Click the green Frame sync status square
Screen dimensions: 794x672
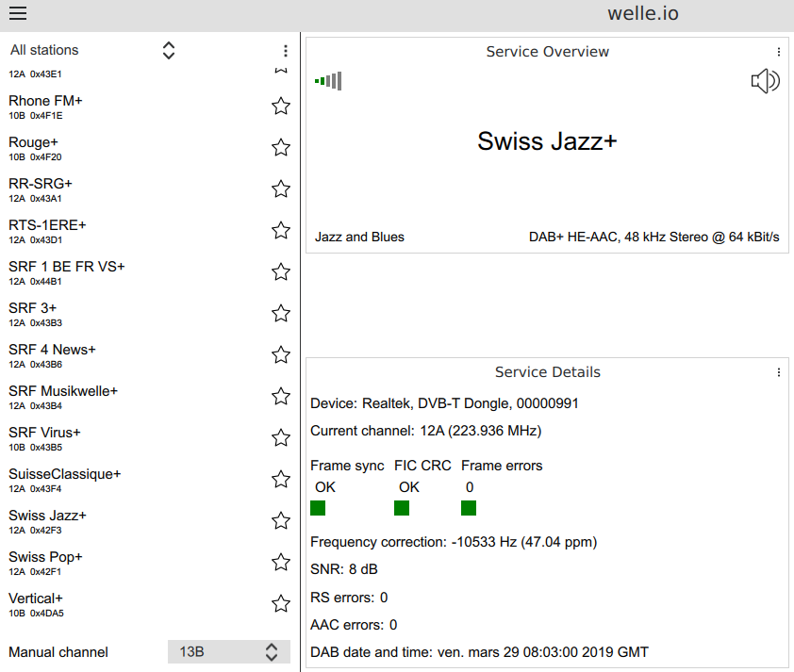[x=318, y=508]
